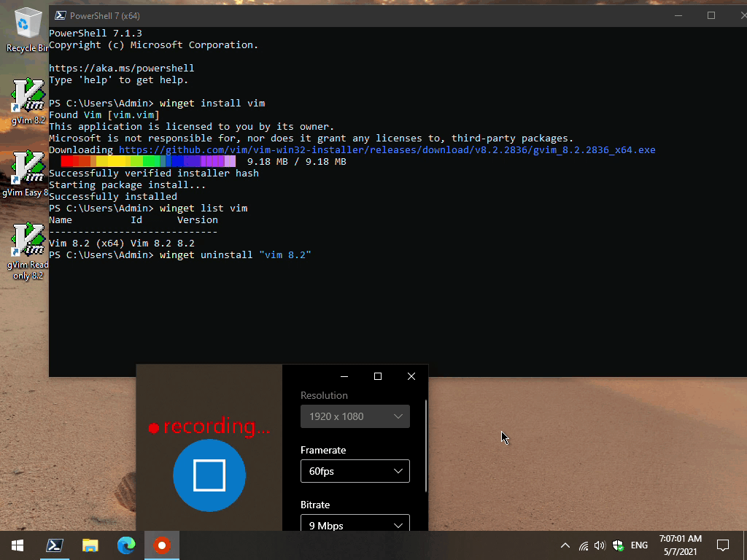Screen dimensions: 747x560
Task: Open the Windows Security tray icon
Action: (x=618, y=545)
